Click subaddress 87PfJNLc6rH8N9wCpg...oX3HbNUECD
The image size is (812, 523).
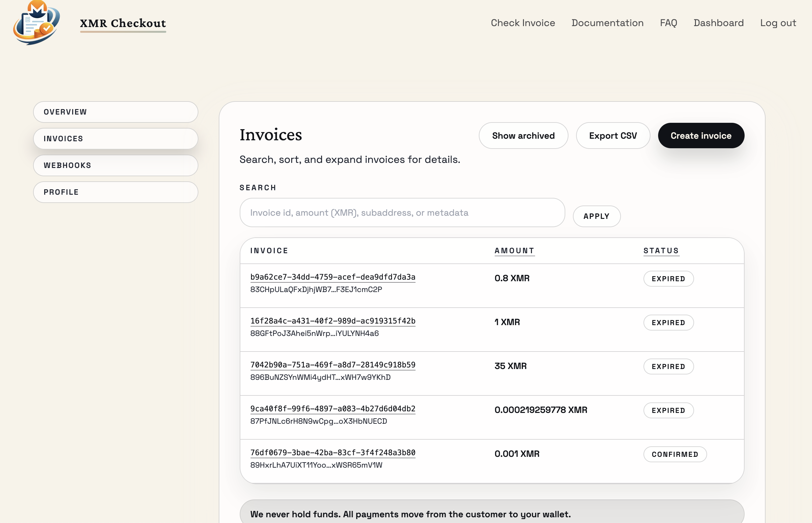(319, 421)
